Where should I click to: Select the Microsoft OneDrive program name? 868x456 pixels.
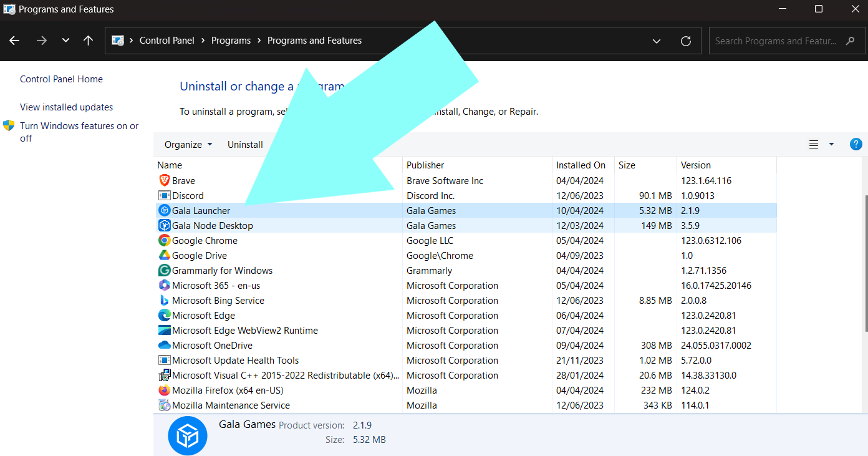click(x=212, y=345)
